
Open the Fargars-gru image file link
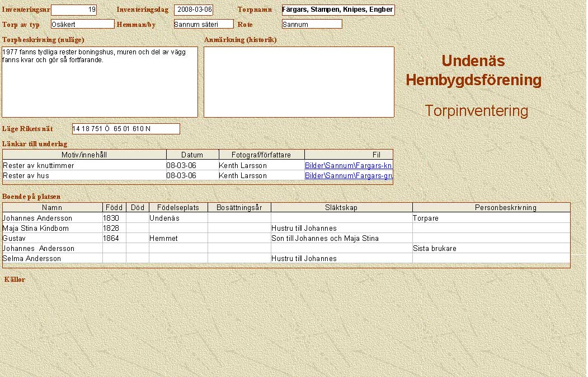pyautogui.click(x=348, y=176)
